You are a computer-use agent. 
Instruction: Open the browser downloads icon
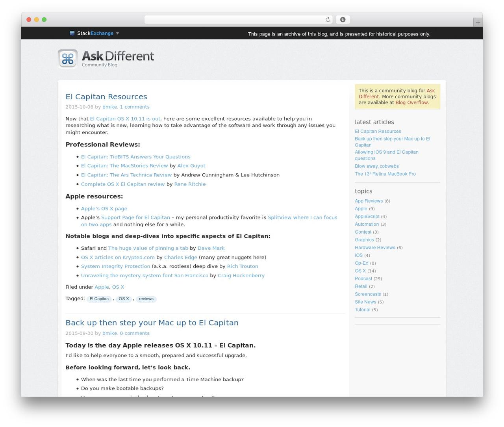coord(343,20)
